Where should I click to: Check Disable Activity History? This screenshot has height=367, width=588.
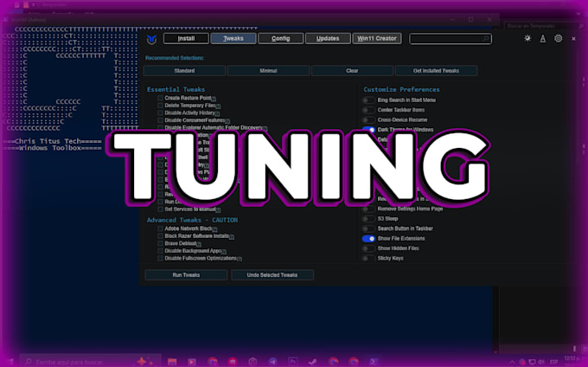click(160, 113)
